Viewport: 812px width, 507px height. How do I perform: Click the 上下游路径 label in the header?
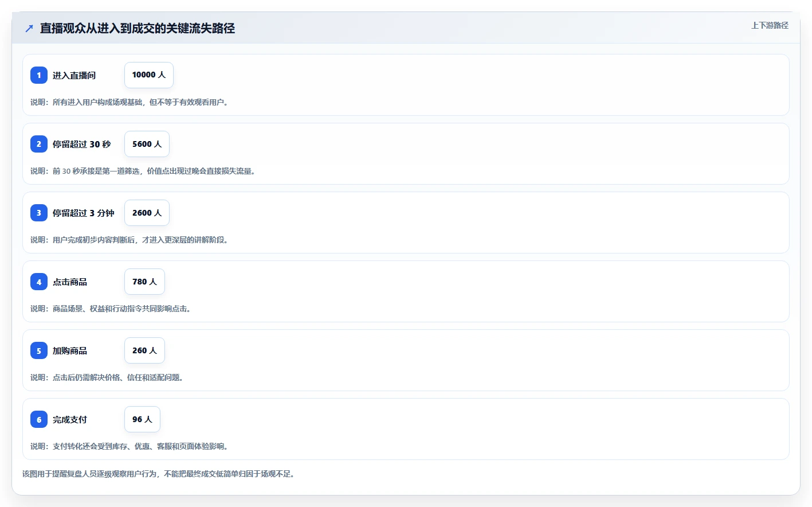point(770,25)
